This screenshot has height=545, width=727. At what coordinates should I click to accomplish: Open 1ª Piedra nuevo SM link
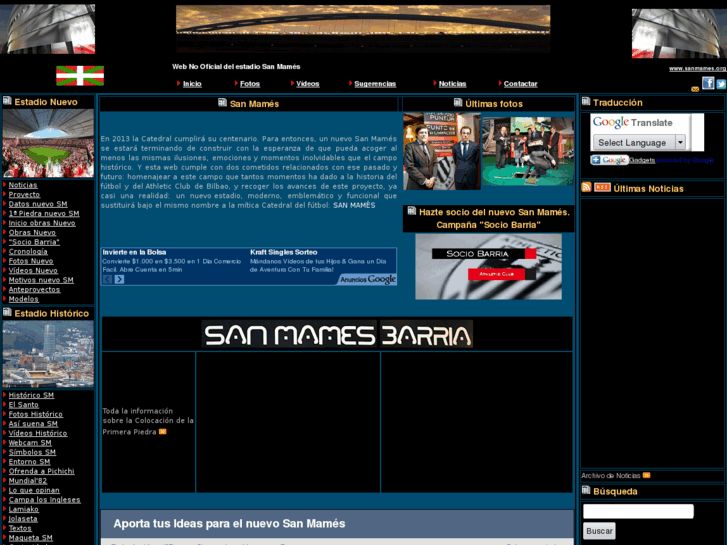pyautogui.click(x=44, y=214)
